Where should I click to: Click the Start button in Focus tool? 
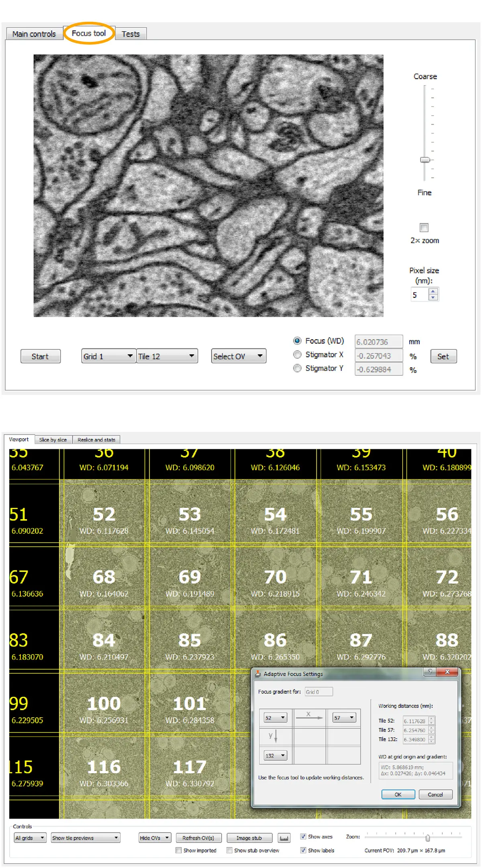pos(40,356)
